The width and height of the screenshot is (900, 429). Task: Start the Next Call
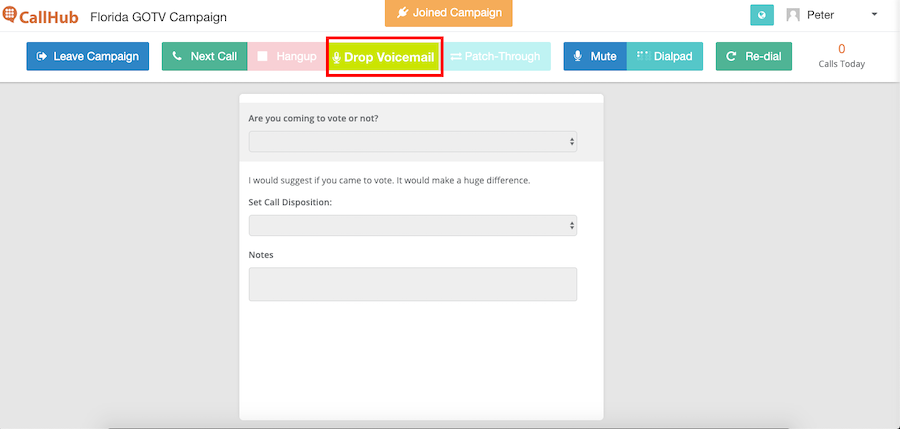click(x=205, y=56)
